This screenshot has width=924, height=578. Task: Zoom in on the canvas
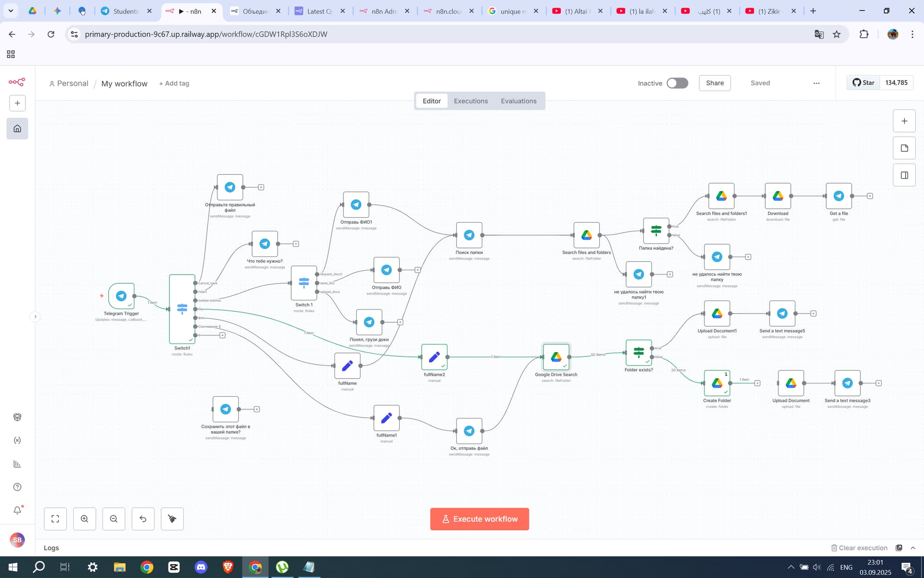tap(85, 519)
